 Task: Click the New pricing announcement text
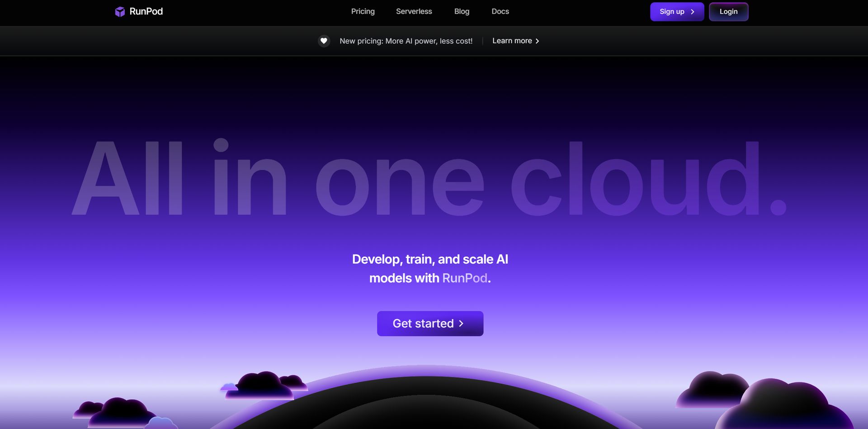(406, 41)
